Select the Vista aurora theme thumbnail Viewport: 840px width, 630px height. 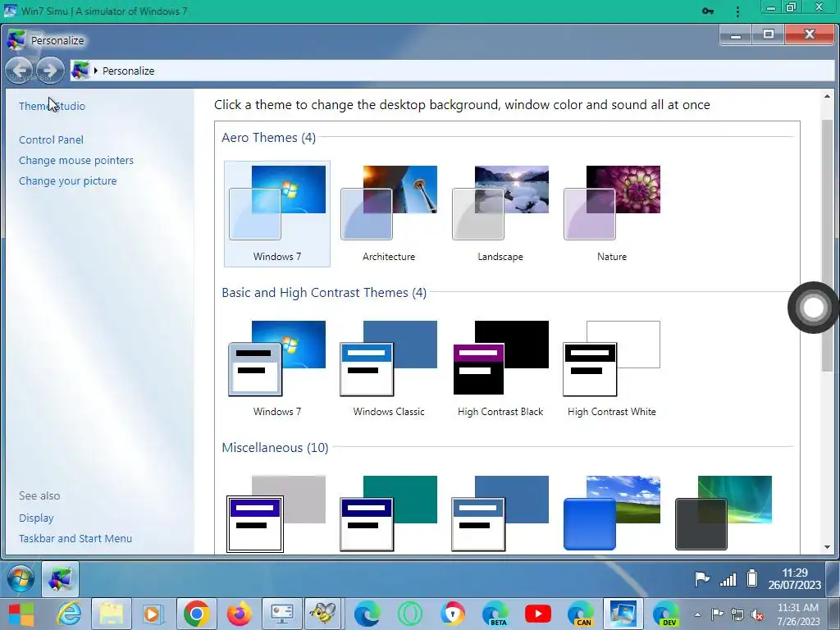coord(724,514)
